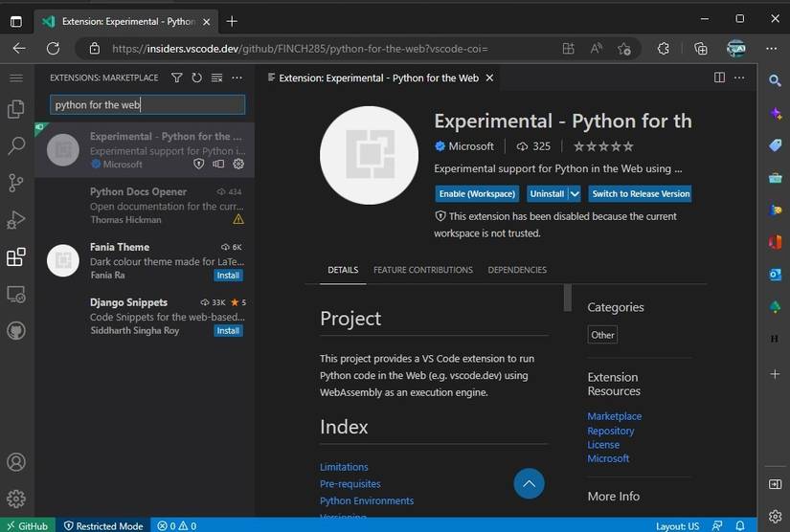Screen dimensions: 790x532
Task: Open the Limitations index link
Action: pyautogui.click(x=344, y=467)
